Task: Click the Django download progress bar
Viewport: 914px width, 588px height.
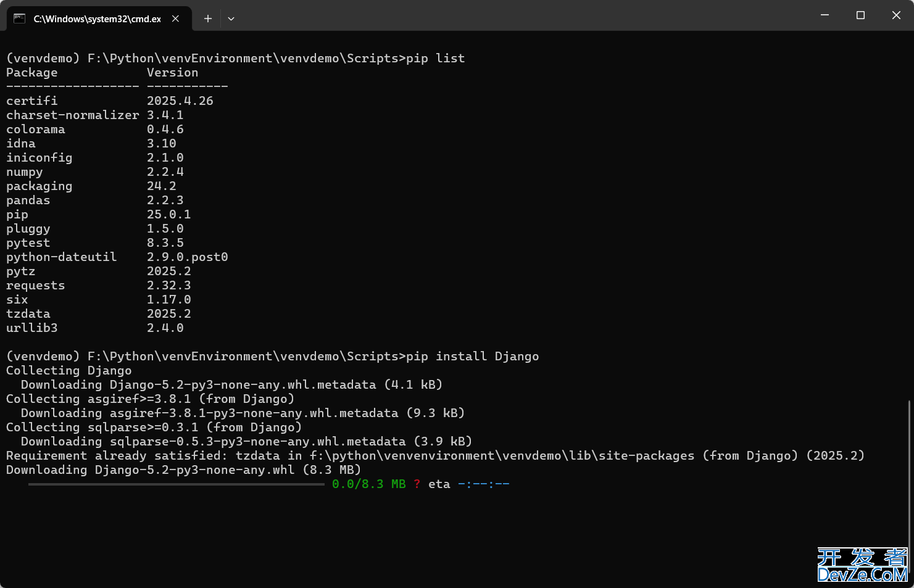Action: coord(177,484)
